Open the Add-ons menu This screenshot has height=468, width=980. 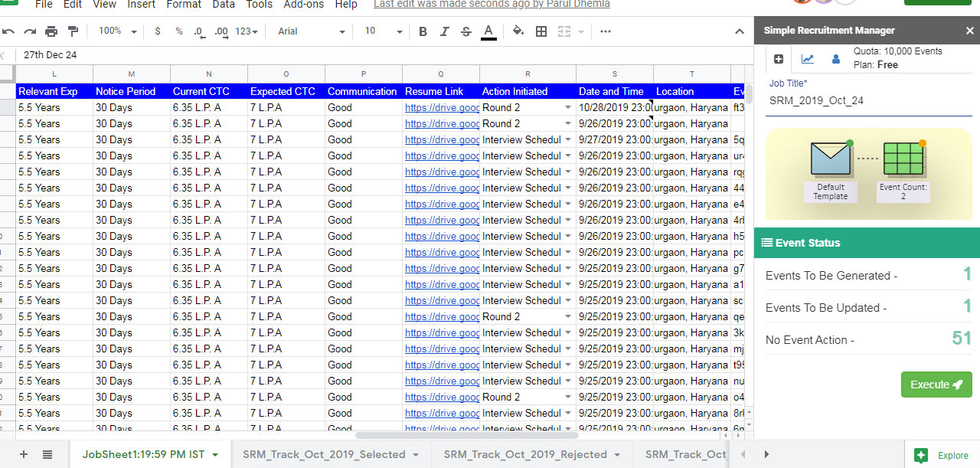[304, 5]
